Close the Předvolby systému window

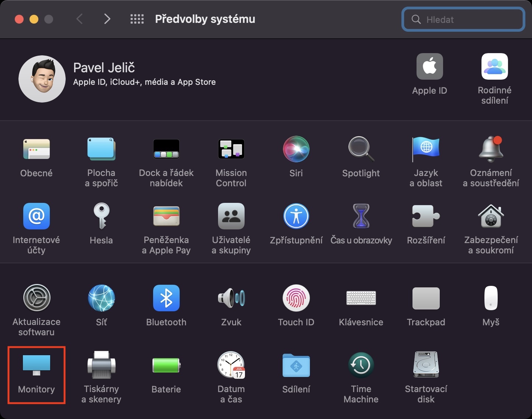(19, 19)
